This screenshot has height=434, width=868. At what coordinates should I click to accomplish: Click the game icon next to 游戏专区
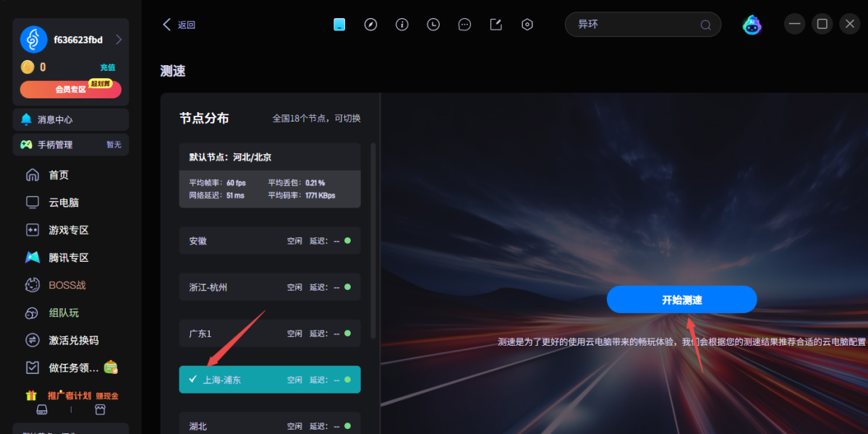pyautogui.click(x=33, y=230)
